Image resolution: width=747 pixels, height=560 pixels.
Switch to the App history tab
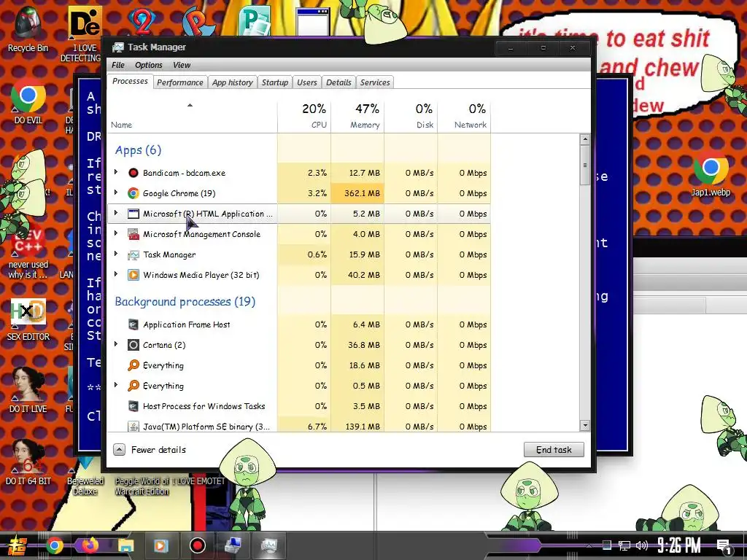[233, 82]
